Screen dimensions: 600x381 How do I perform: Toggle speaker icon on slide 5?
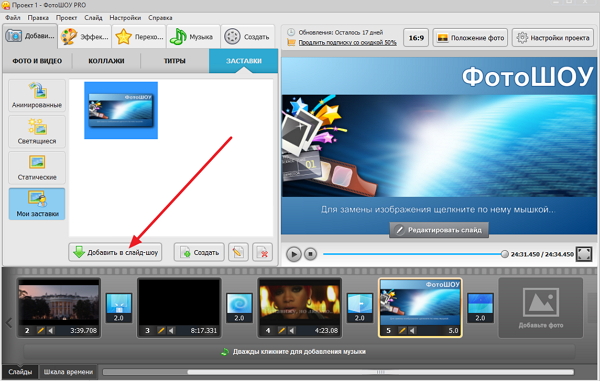pyautogui.click(x=412, y=331)
